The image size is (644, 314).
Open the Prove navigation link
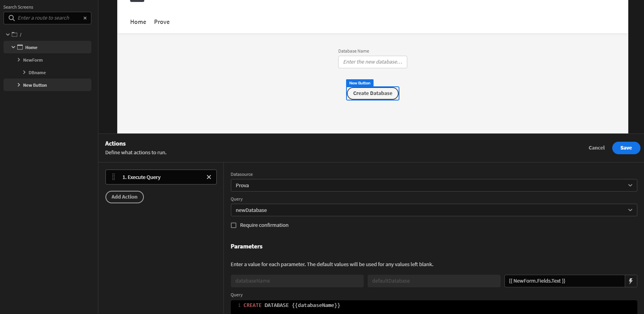(x=162, y=22)
